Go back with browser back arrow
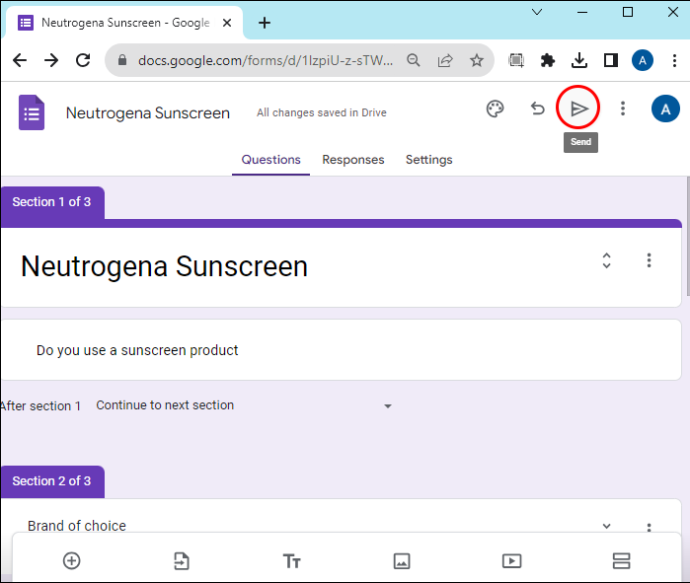690x583 pixels. (x=20, y=60)
